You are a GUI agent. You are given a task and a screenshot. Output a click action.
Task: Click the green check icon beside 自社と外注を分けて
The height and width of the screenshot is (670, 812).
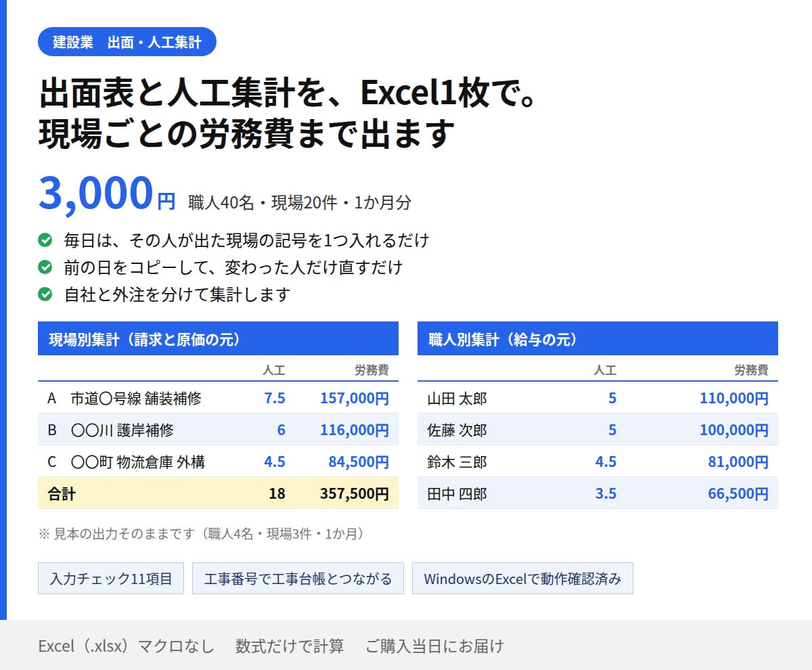tap(45, 294)
